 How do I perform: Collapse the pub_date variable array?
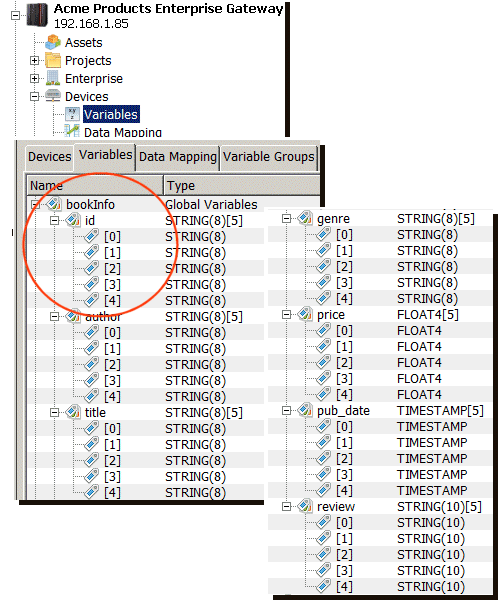coord(287,411)
